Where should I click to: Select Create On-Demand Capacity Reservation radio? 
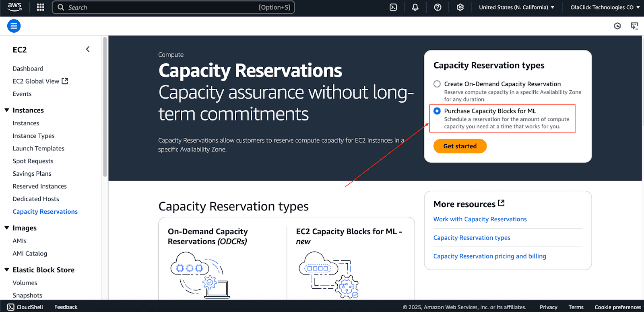(x=437, y=84)
